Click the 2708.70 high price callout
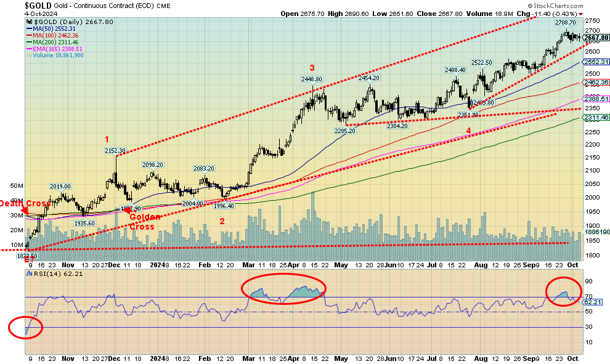The height and width of the screenshot is (364, 610). coord(564,22)
